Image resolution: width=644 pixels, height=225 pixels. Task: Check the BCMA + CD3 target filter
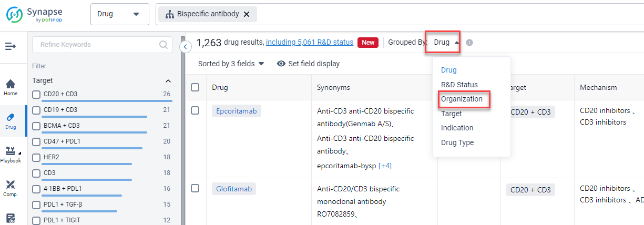click(36, 126)
